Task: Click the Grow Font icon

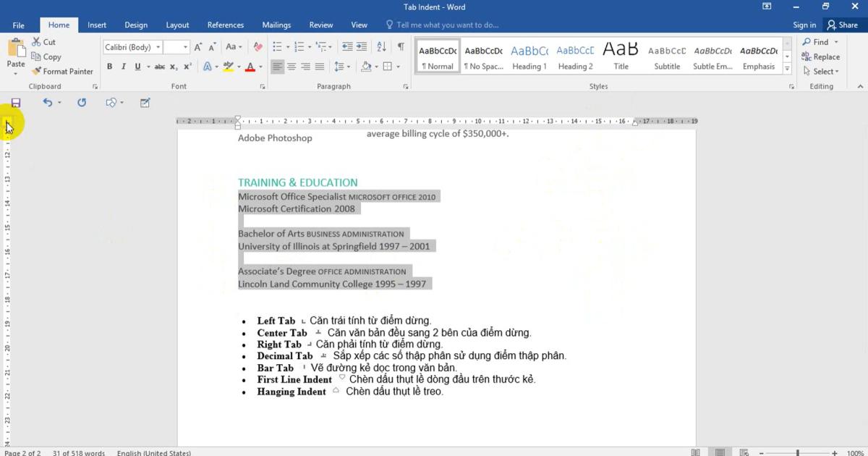Action: 199,47
